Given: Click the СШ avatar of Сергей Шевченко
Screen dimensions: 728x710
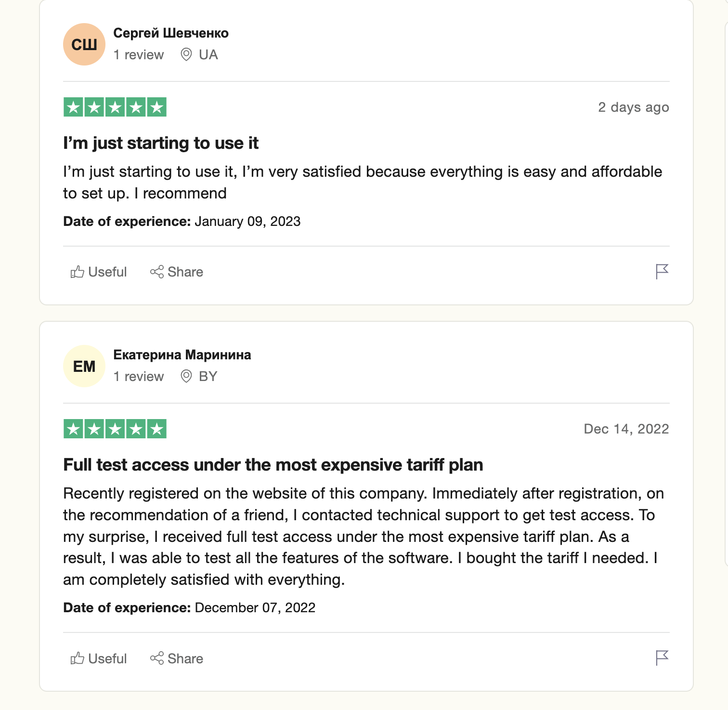Looking at the screenshot, I should (84, 44).
